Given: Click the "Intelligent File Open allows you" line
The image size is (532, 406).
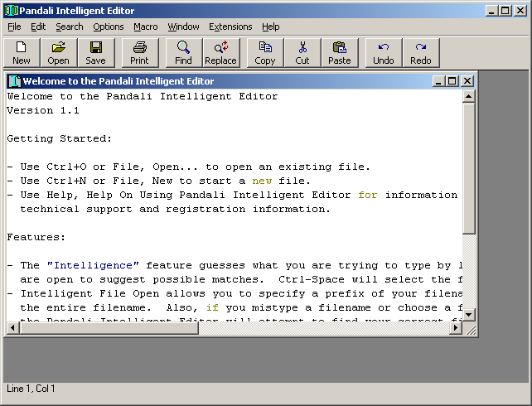Looking at the screenshot, I should pos(235,293).
